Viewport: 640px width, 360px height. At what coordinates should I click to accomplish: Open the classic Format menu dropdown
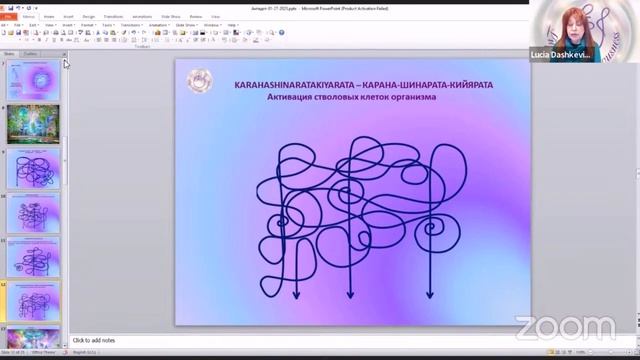[x=88, y=25]
